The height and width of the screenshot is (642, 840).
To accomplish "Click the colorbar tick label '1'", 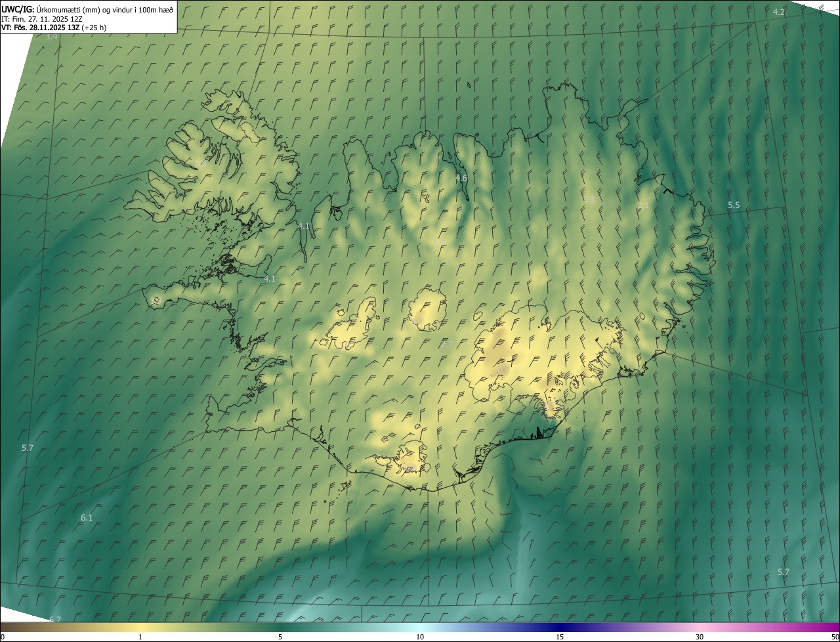I will pyautogui.click(x=140, y=637).
